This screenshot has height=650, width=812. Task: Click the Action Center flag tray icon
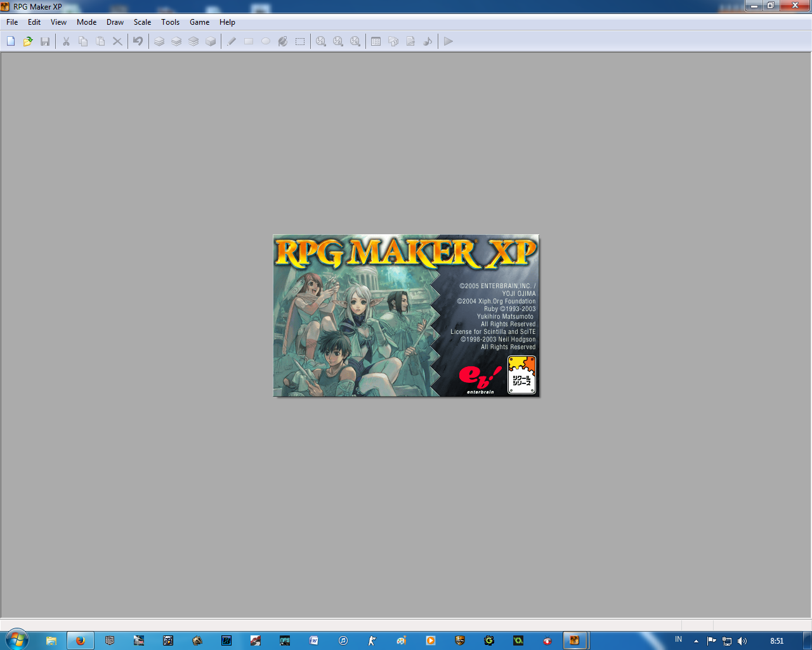(712, 641)
